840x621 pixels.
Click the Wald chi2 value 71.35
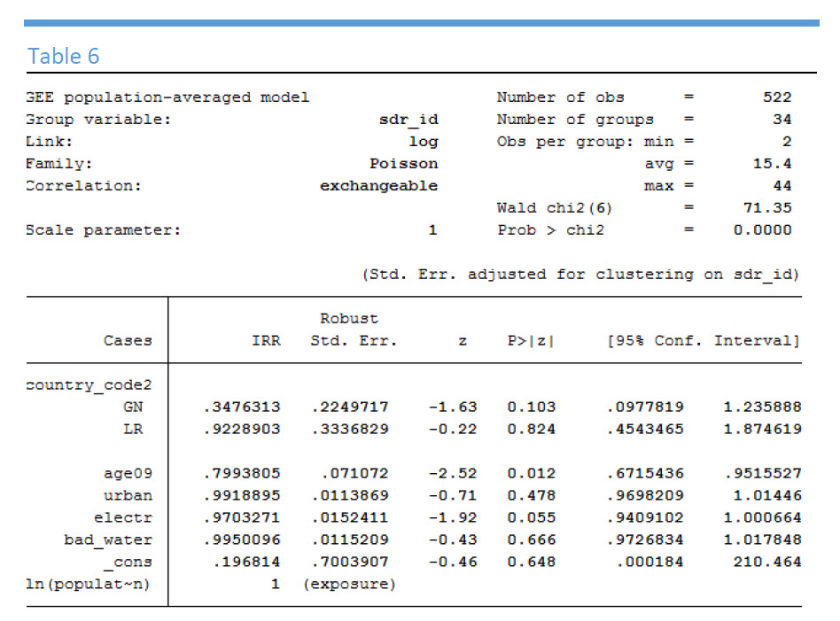click(767, 207)
